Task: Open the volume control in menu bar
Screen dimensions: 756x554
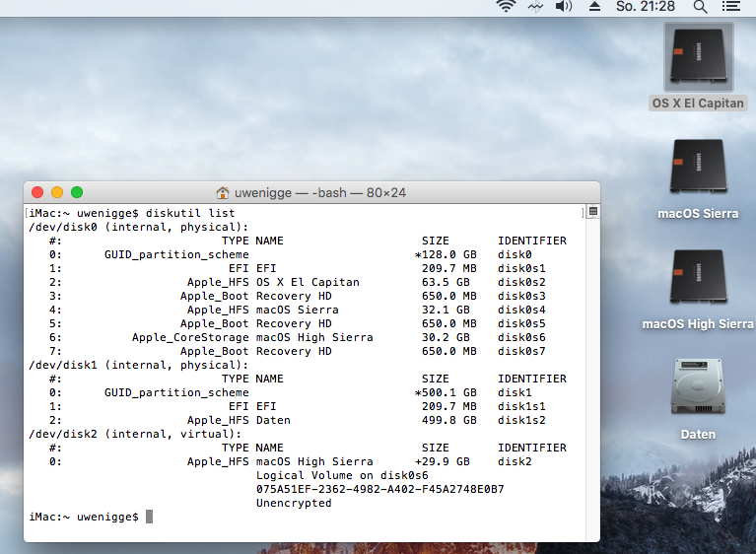Action: point(564,7)
